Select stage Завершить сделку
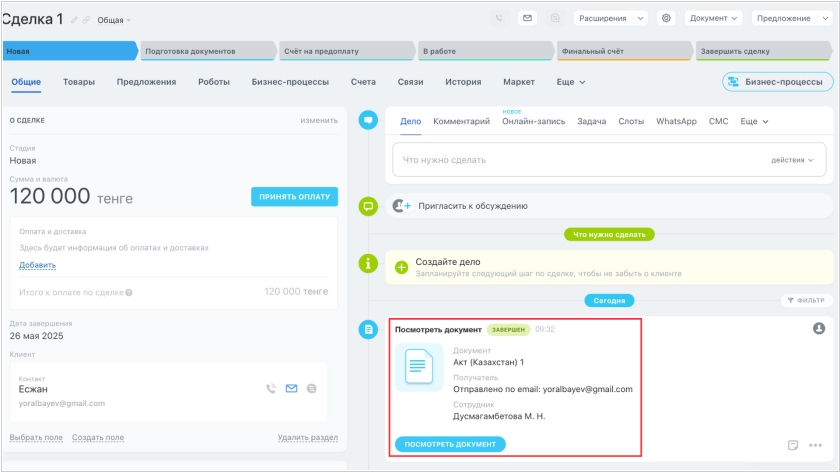 click(763, 51)
